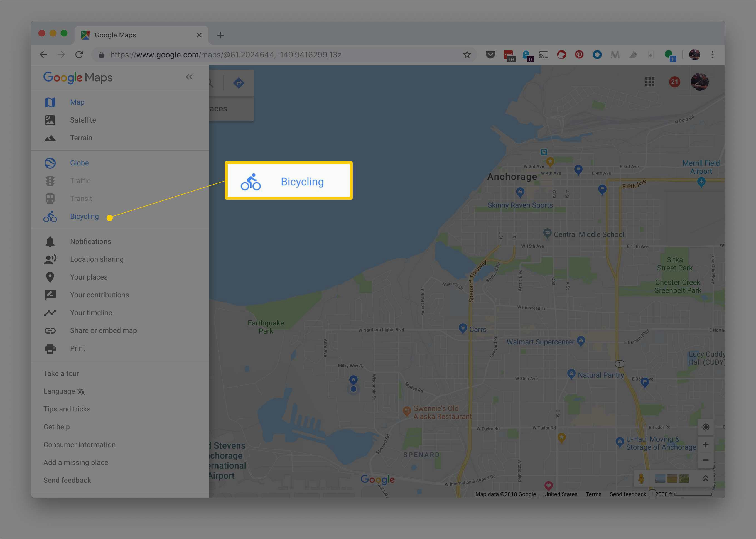Click the Earthquake Park label

[266, 327]
